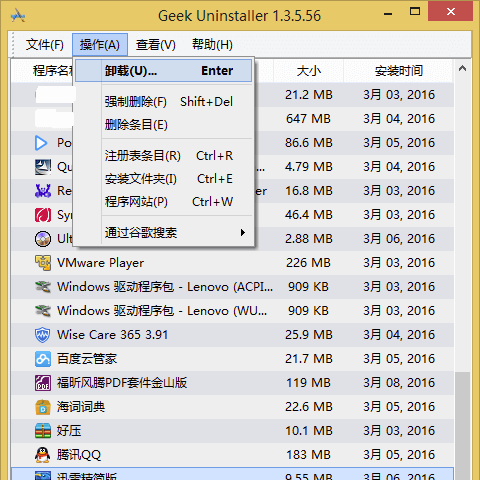480x480 pixels.
Task: Click the 百度云管家 cloud icon
Action: click(x=43, y=359)
